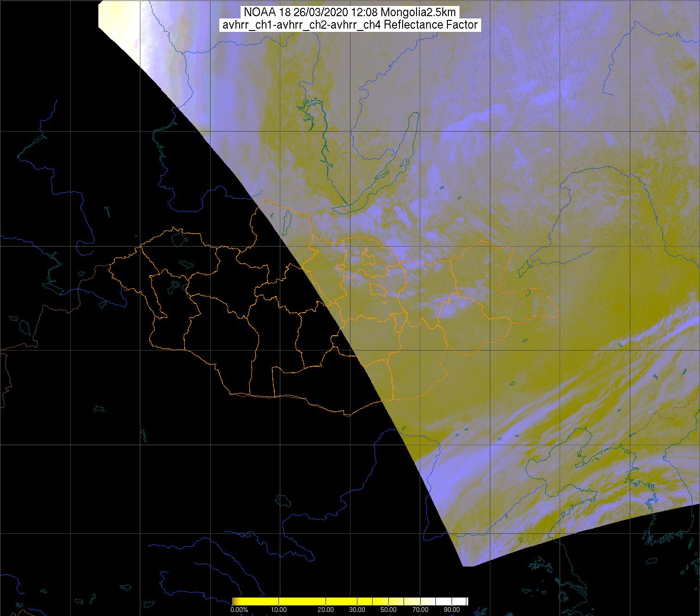700x616 pixels.
Task: Click the title line 'NOAA 18 26/03/2020 12:08 Mongolia2.5km'
Action: [350, 12]
